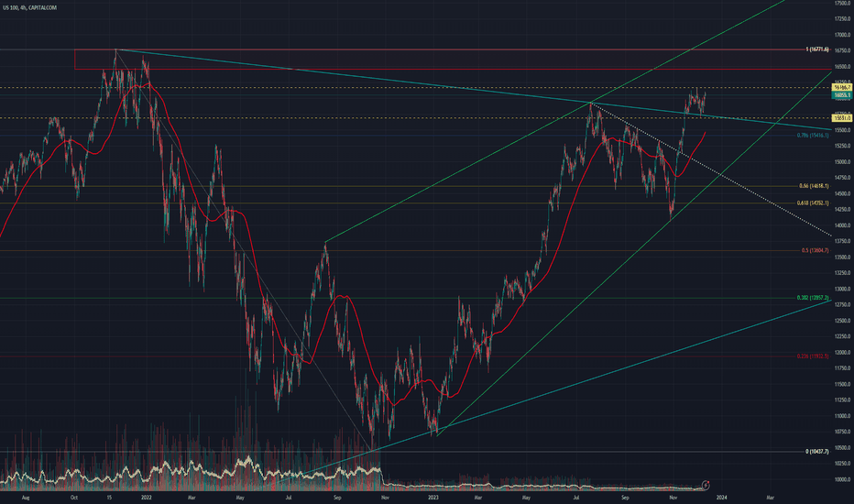Click 14000.0 on the price axis
Viewport: 854px width, 504px height.
click(842, 225)
